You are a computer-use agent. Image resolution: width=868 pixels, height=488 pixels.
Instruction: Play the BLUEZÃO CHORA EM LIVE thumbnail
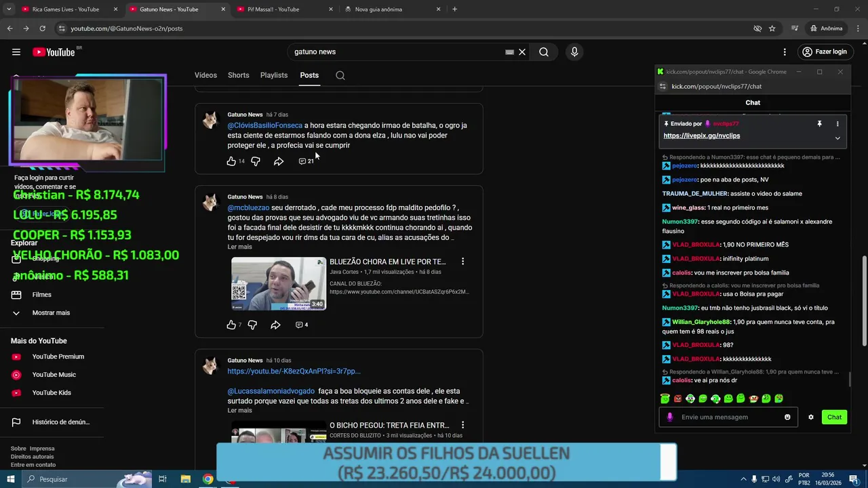point(279,283)
